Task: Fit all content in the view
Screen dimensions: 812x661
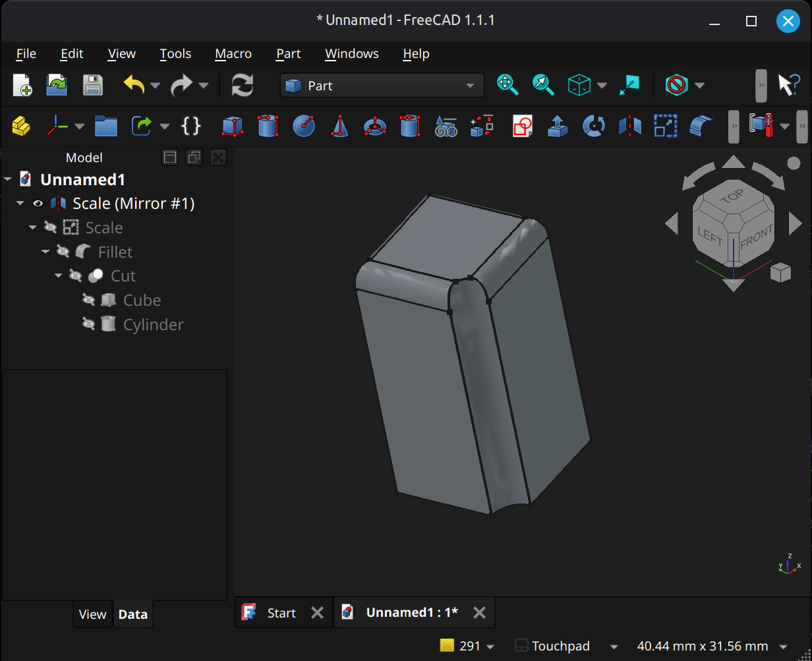Action: 507,85
